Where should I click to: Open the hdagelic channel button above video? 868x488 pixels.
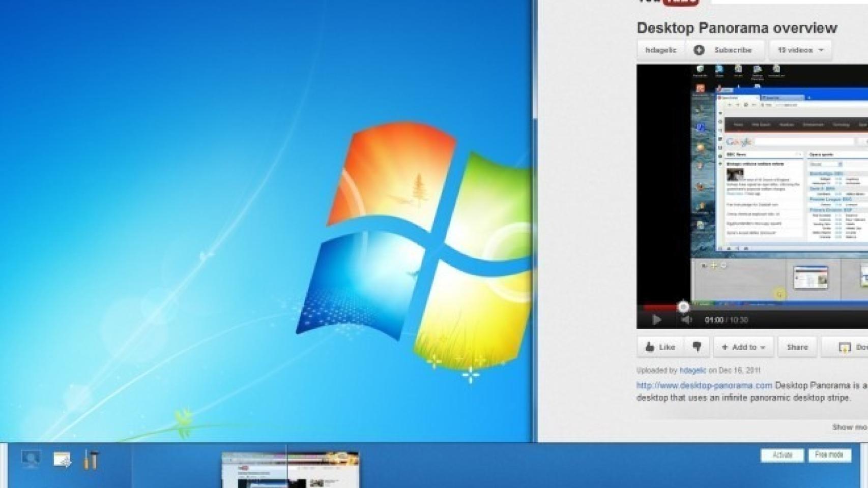(660, 50)
